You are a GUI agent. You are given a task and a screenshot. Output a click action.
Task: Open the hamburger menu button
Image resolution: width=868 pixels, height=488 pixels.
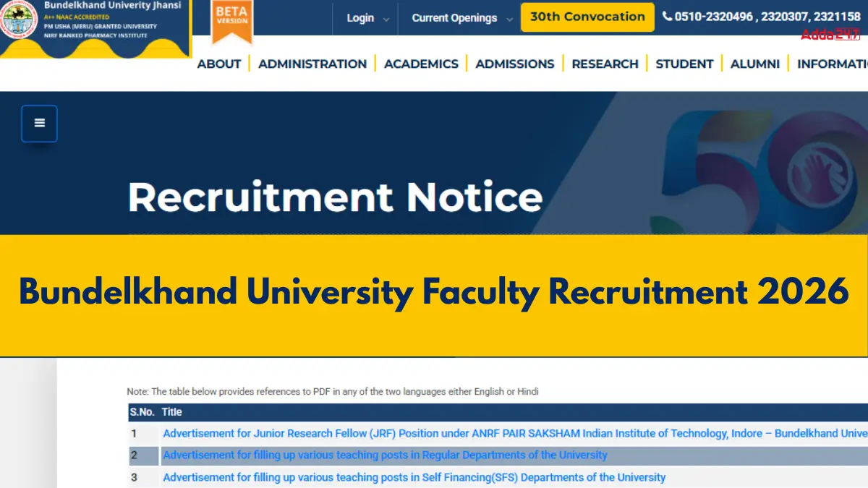point(40,124)
